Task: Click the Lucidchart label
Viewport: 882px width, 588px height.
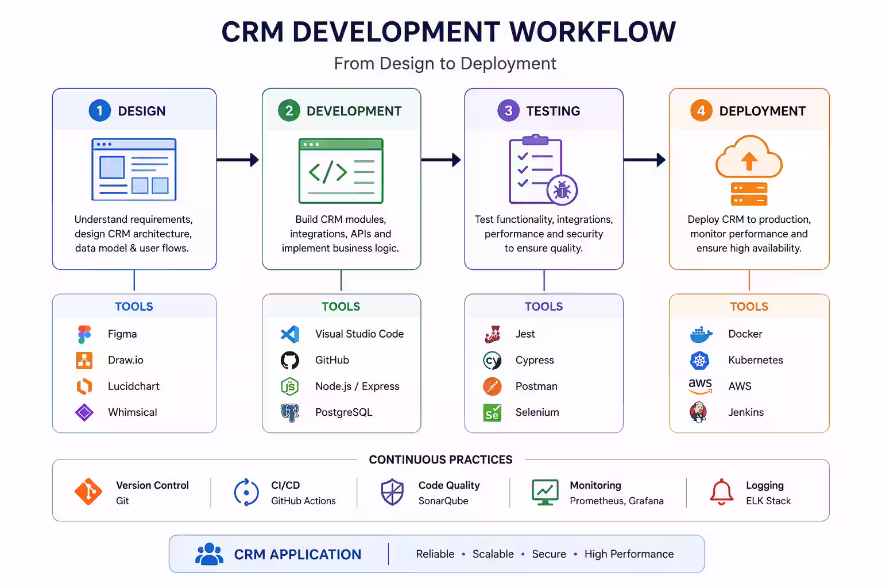Action: (x=134, y=386)
